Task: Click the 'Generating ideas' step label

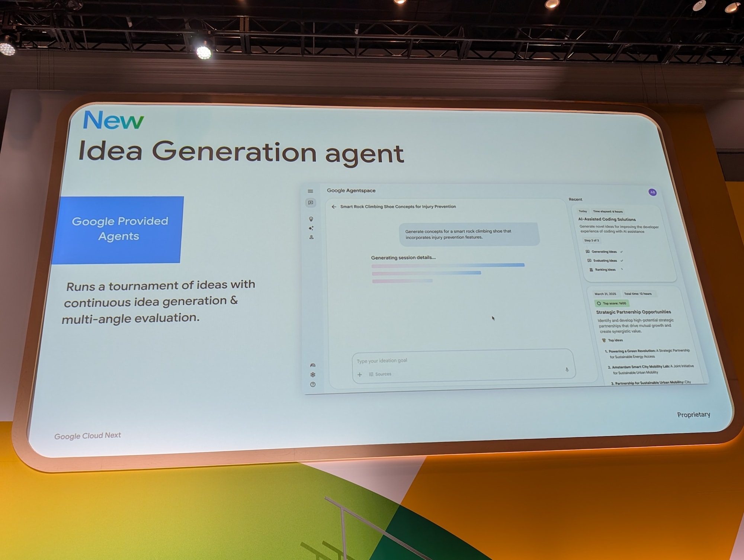Action: pyautogui.click(x=604, y=252)
